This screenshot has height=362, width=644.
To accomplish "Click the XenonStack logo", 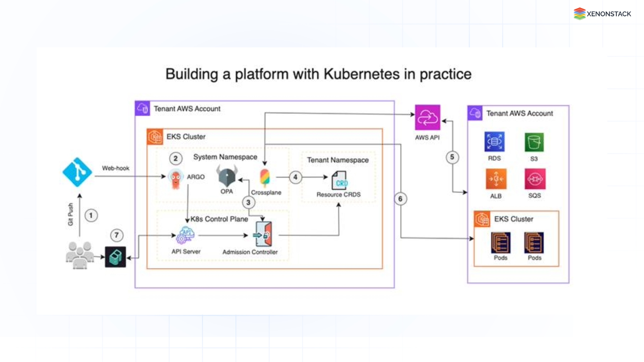I will tap(602, 14).
